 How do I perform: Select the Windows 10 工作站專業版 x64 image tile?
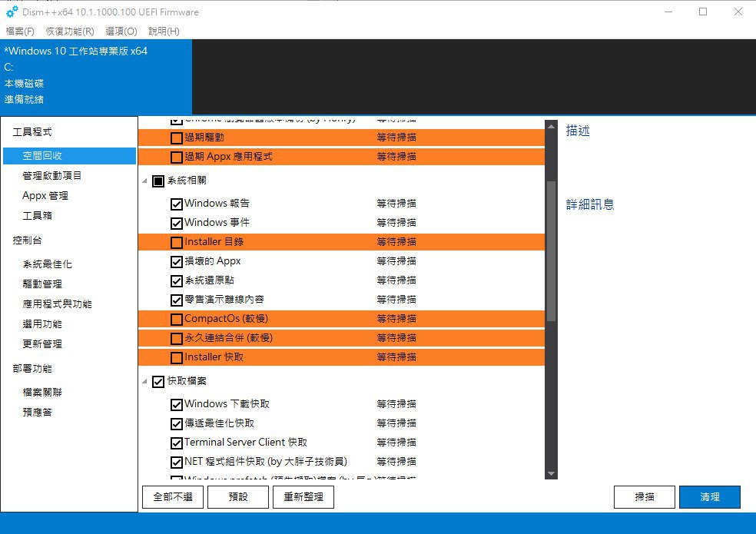coord(96,77)
